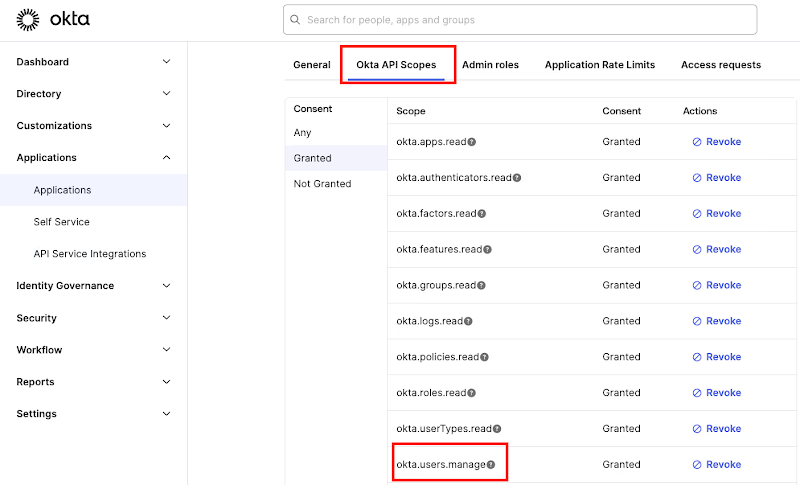The height and width of the screenshot is (485, 800).
Task: Click the Consent table column header
Action: click(621, 111)
